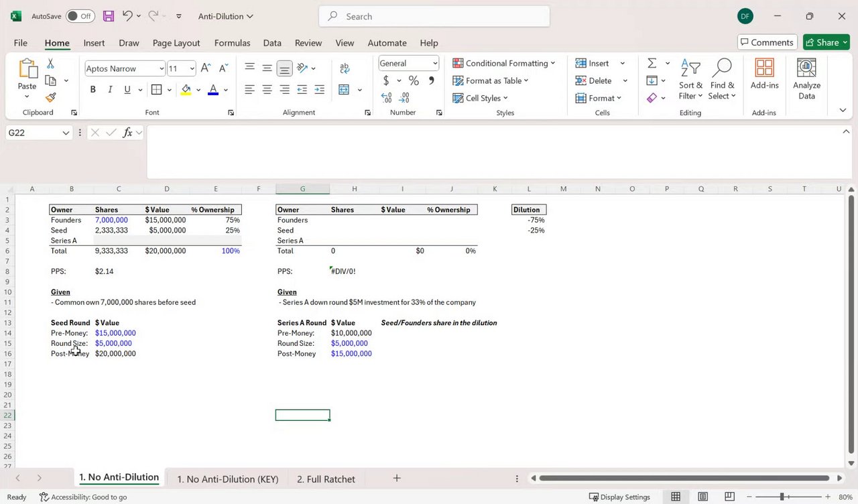
Task: Apply the yellow fill color
Action: (186, 90)
